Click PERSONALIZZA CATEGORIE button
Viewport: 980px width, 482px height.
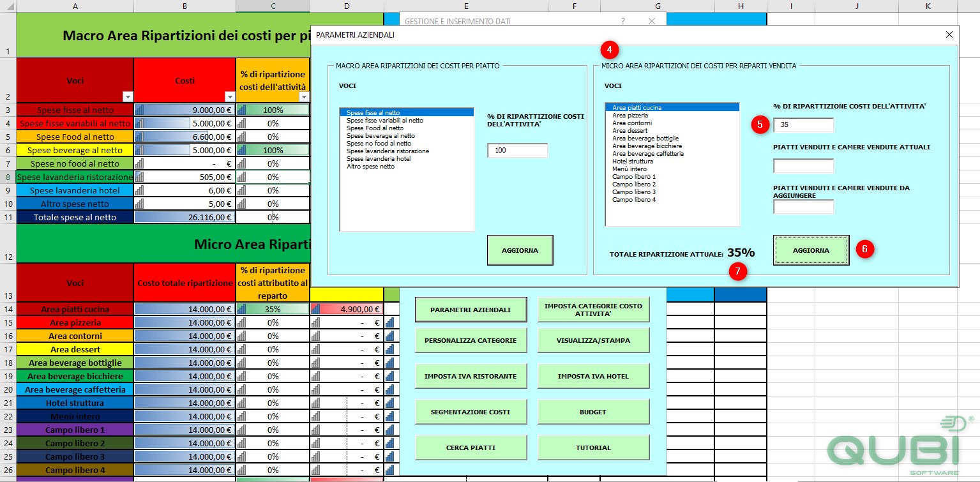click(x=471, y=340)
